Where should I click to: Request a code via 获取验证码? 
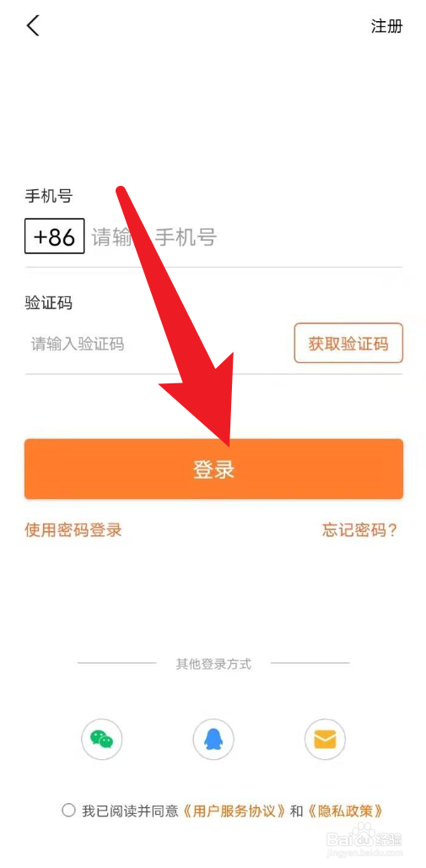[x=348, y=343]
